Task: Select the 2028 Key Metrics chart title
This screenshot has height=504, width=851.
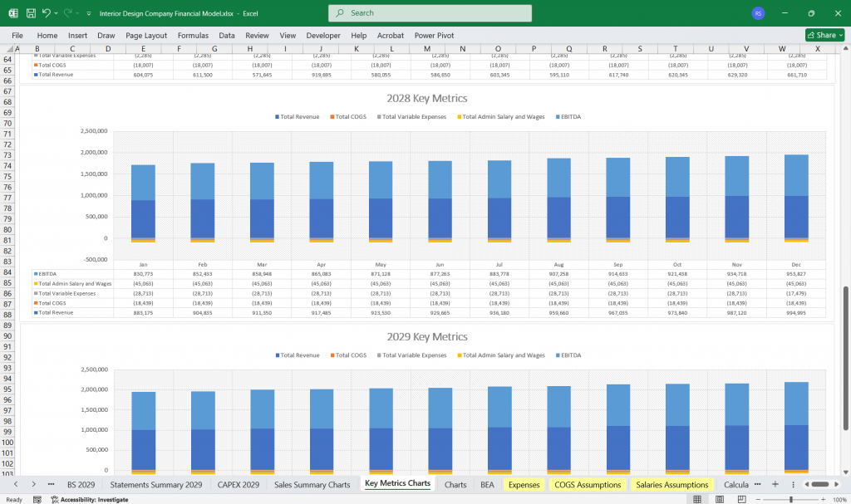Action: [x=426, y=98]
